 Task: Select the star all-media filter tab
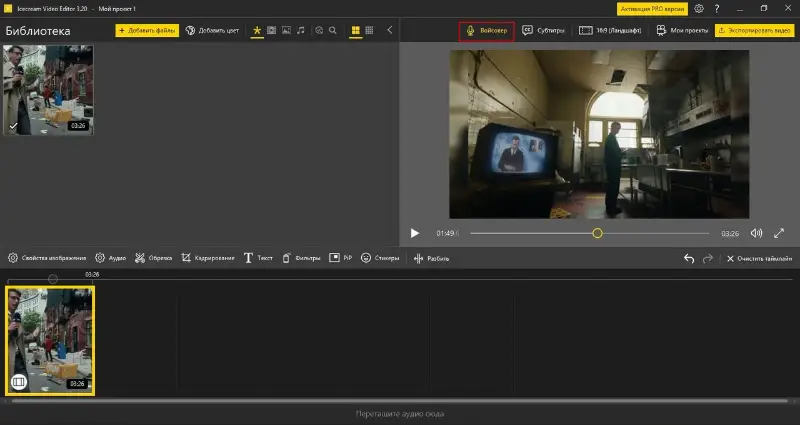[x=257, y=31]
